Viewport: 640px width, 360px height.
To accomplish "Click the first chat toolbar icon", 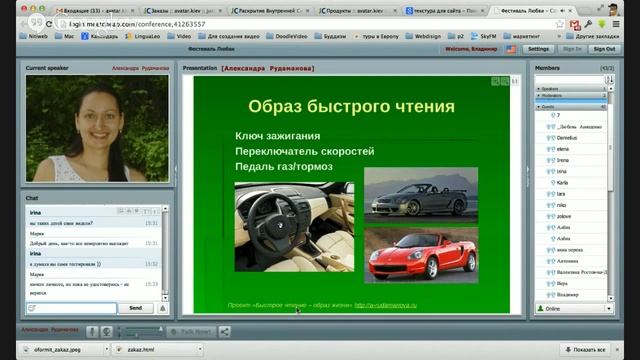I will (120, 211).
